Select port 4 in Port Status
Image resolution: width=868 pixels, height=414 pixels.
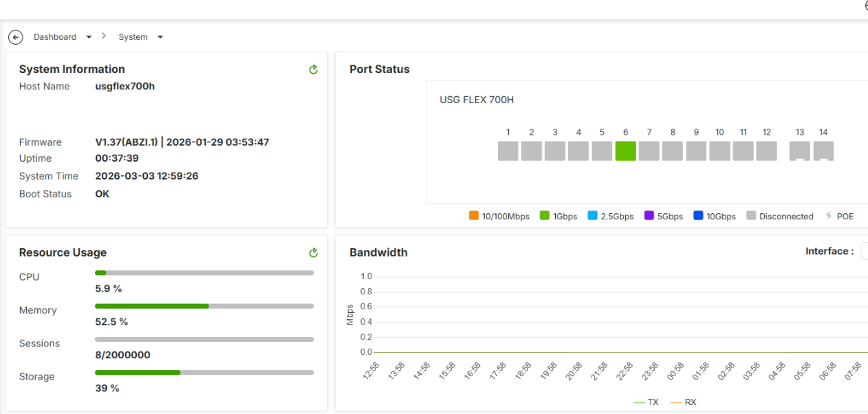tap(578, 151)
